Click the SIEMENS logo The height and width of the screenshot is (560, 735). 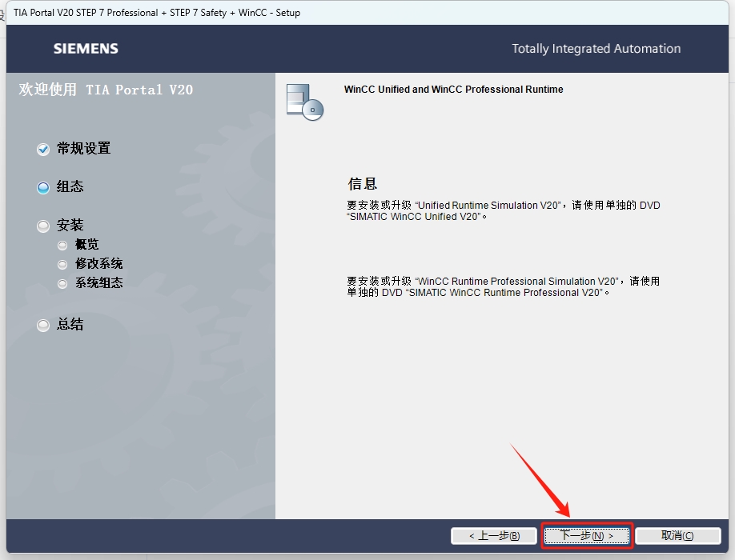[x=85, y=48]
